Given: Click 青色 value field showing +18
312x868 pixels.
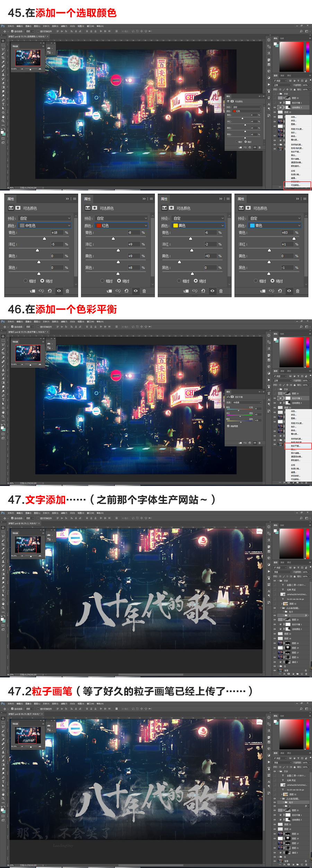Looking at the screenshot, I should [57, 233].
